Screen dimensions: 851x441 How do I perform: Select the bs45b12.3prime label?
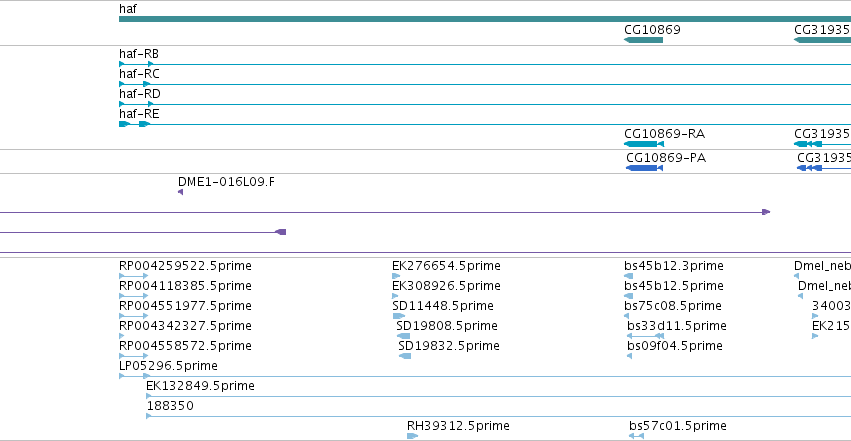[x=674, y=266]
